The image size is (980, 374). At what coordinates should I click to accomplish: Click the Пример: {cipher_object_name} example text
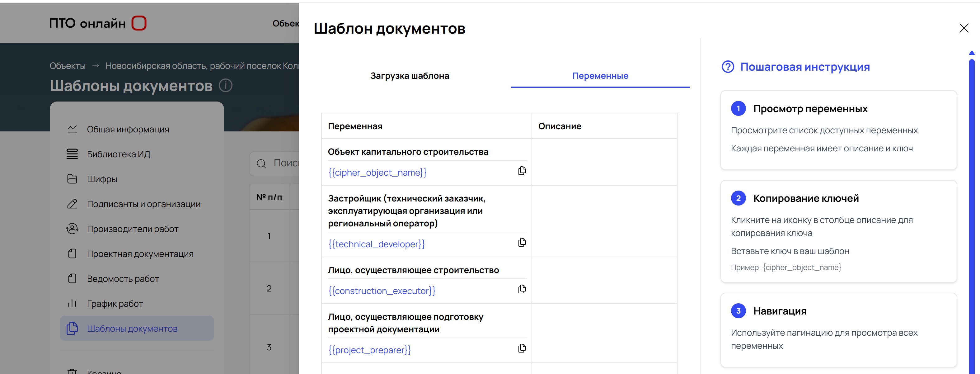pyautogui.click(x=786, y=267)
